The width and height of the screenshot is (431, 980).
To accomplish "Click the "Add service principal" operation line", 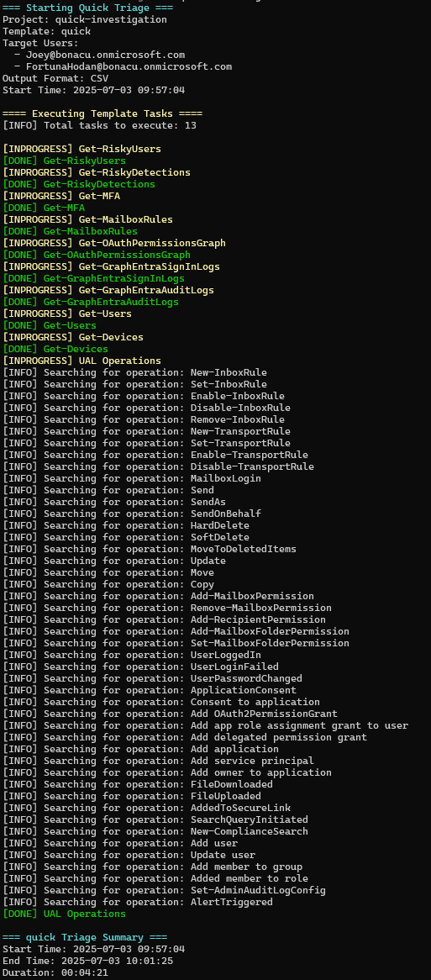I will tap(159, 761).
